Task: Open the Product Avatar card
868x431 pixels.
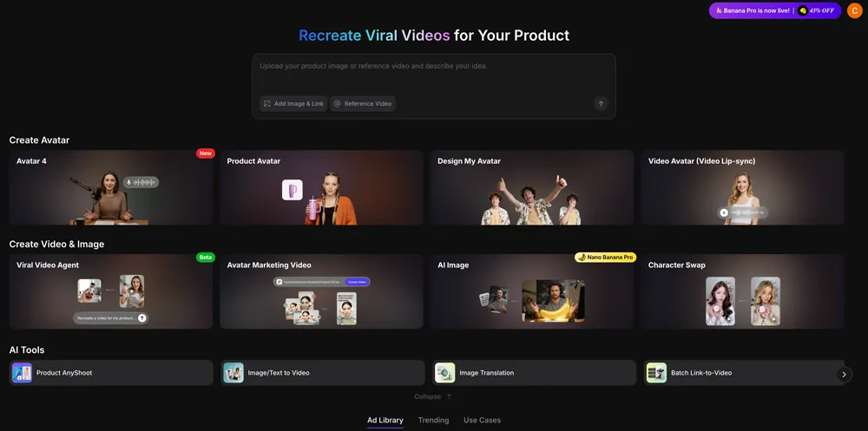Action: [x=322, y=187]
